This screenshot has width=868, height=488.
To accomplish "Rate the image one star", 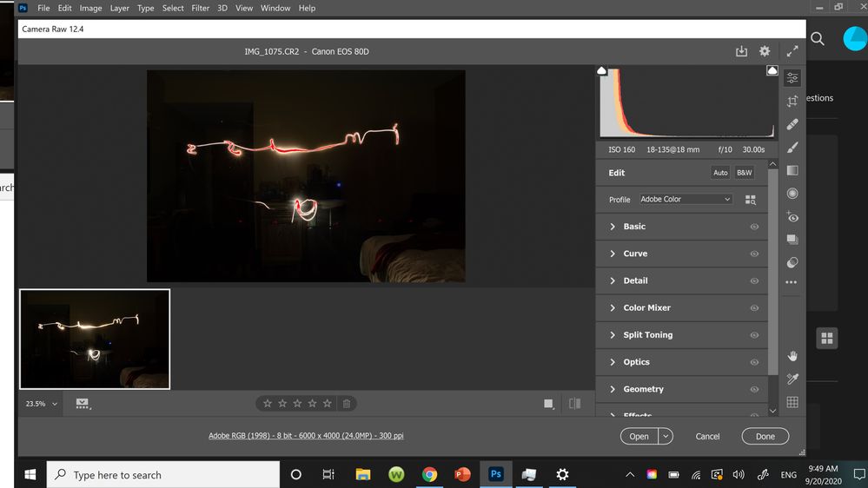I will coord(268,404).
